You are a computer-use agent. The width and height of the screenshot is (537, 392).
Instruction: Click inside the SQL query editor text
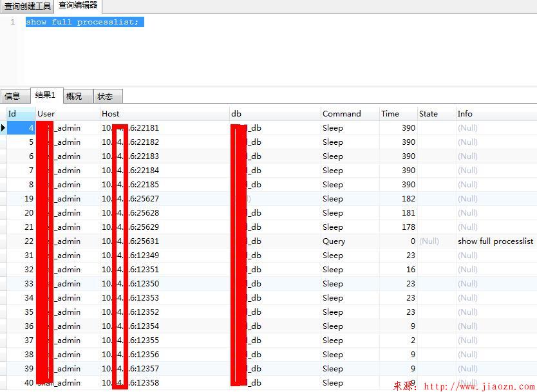[x=84, y=21]
